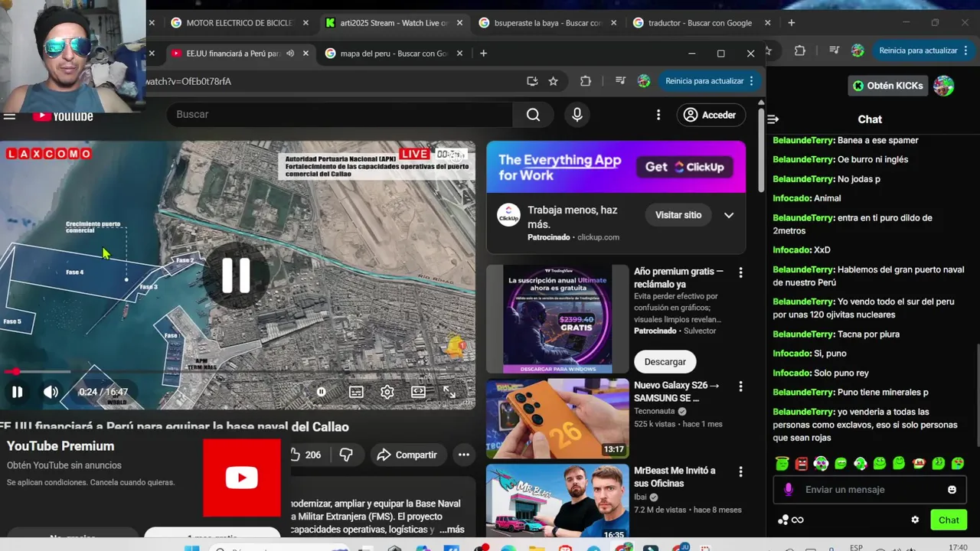Open BelaundeTerry username in chat on Tacna por piura

click(803, 334)
